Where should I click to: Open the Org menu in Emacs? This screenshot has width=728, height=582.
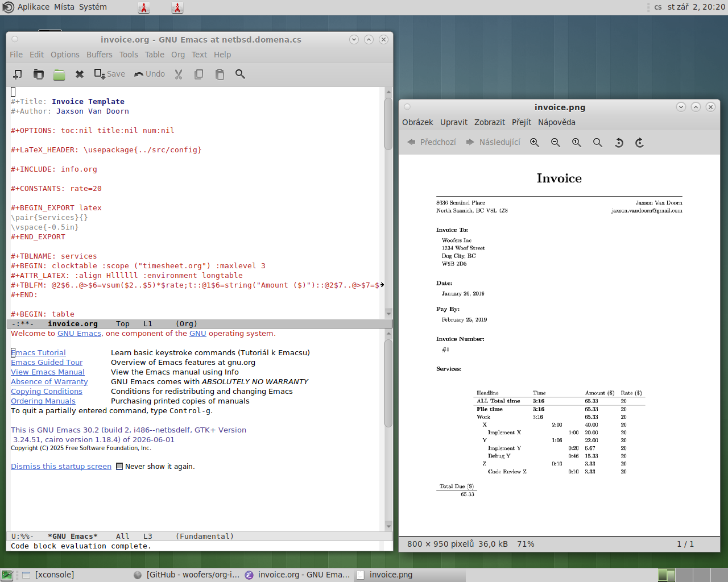pos(178,55)
